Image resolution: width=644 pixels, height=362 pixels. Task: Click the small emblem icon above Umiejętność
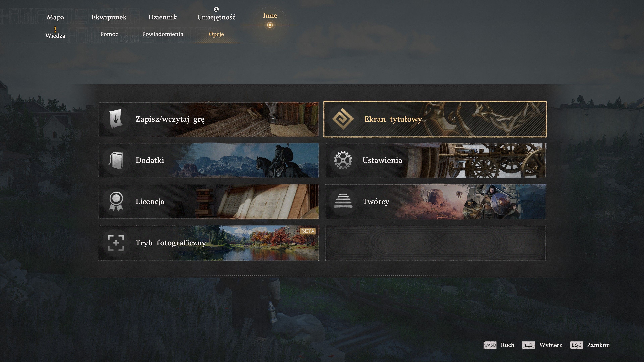pos(216,9)
